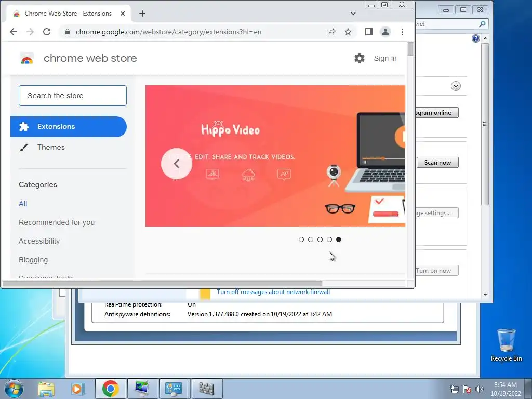The height and width of the screenshot is (399, 532).
Task: Open the Hippo Video banner
Action: point(275,156)
